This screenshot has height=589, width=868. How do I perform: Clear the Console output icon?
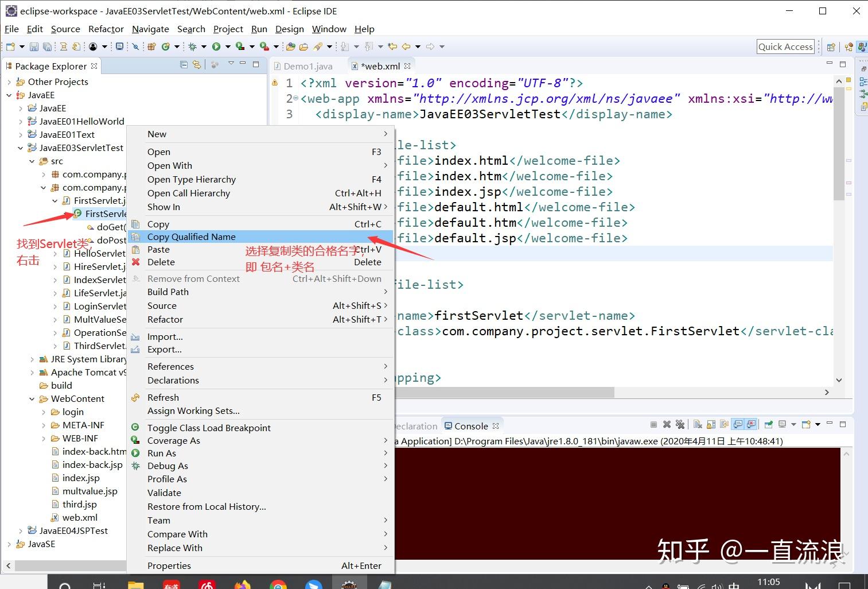point(696,424)
